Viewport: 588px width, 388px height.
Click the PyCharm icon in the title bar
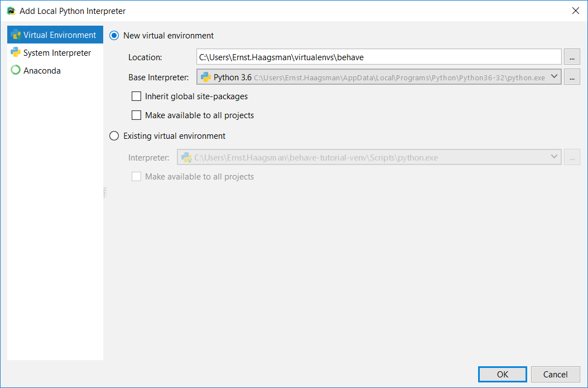11,11
